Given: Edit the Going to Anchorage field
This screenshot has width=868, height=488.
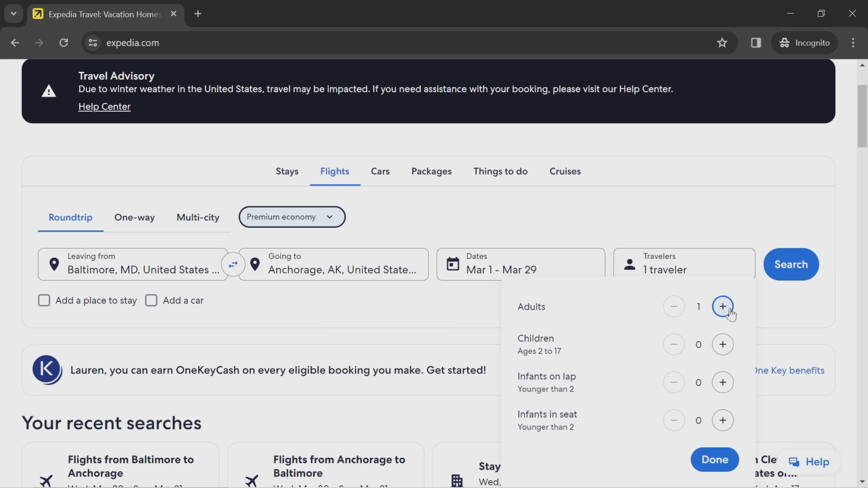Looking at the screenshot, I should (x=334, y=264).
